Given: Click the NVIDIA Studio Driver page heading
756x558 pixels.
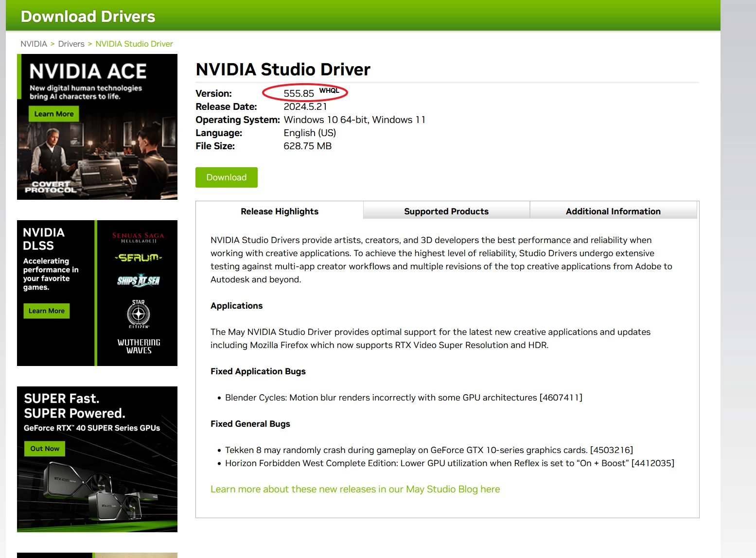Looking at the screenshot, I should click(x=283, y=70).
